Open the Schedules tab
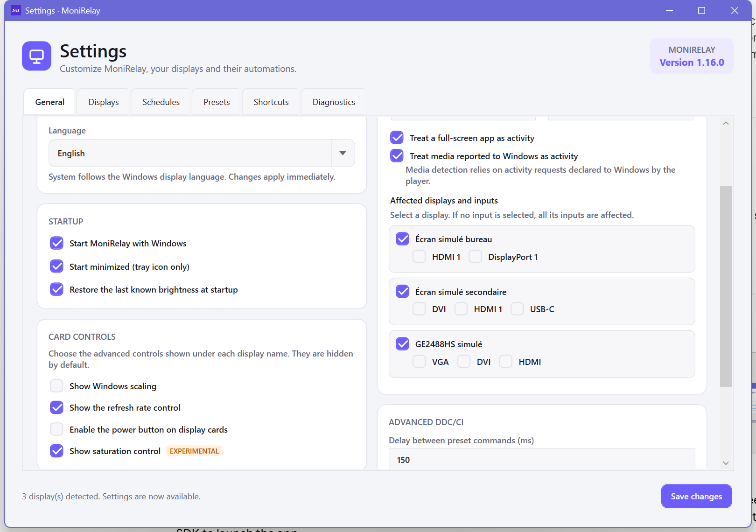This screenshot has height=532, width=756. point(161,102)
